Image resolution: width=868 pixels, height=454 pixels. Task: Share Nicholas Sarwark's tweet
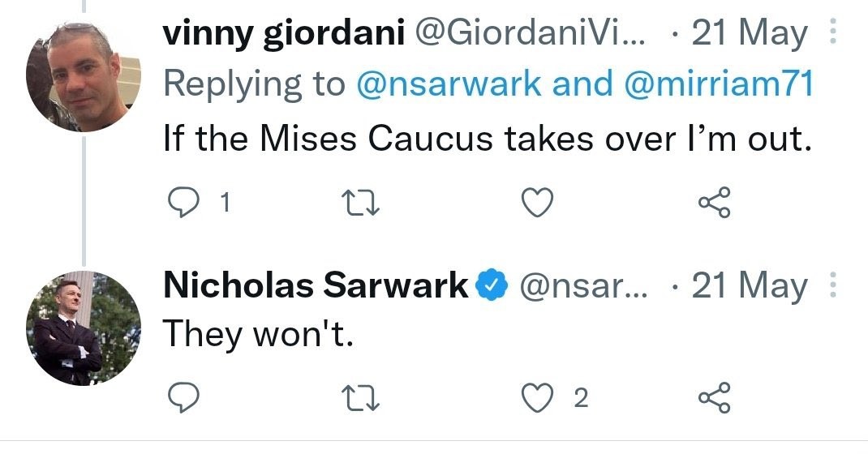pos(715,397)
